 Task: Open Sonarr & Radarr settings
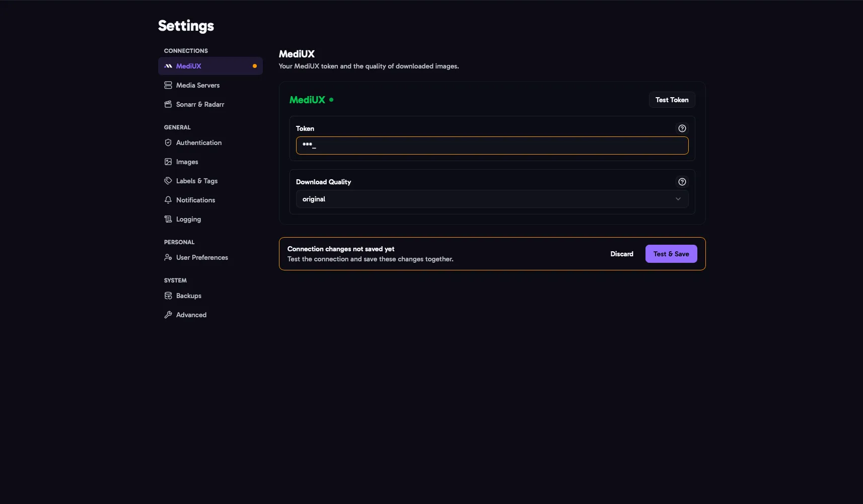point(210,104)
